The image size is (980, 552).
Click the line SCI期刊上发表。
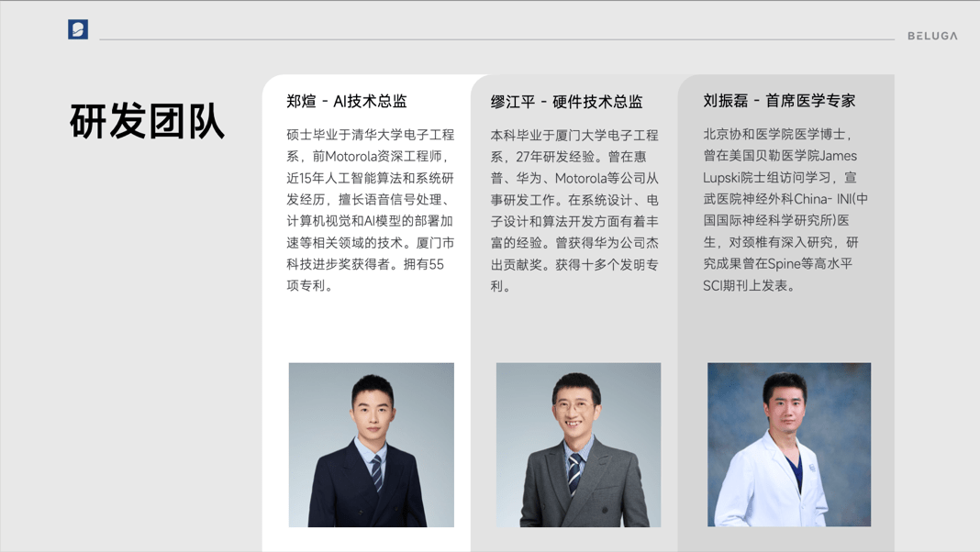(749, 285)
